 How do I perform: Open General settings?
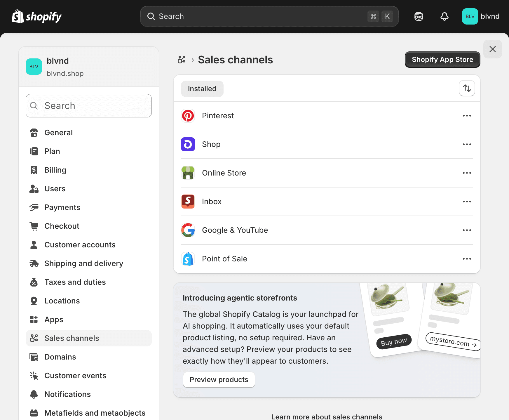(89, 133)
